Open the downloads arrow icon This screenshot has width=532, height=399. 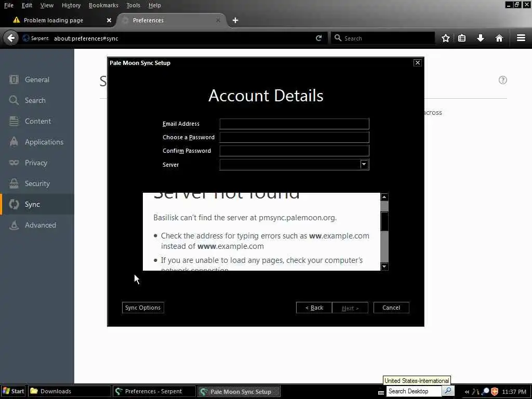(x=481, y=38)
